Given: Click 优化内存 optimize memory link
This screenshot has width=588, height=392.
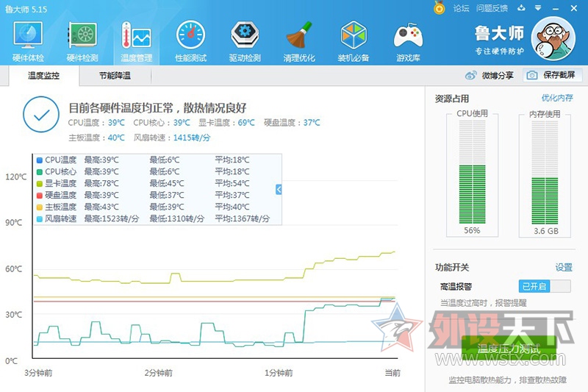Looking at the screenshot, I should pos(557,99).
